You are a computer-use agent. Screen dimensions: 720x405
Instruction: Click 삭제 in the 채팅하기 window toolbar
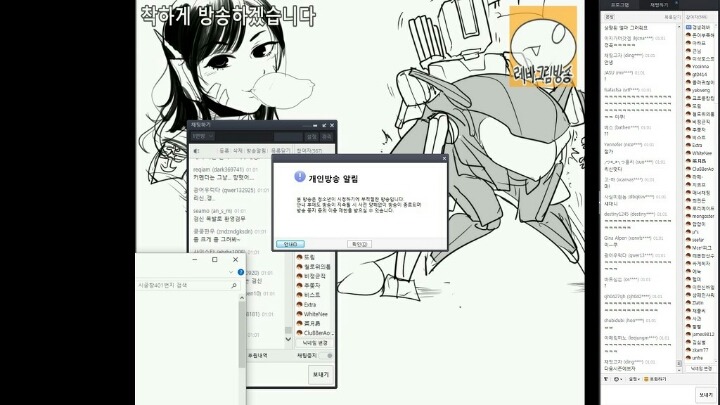237,151
